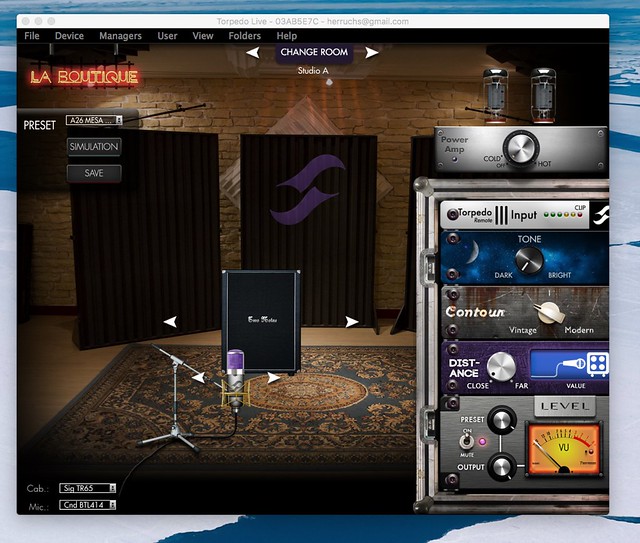640x543 pixels.
Task: Open the Managers menu
Action: [120, 36]
